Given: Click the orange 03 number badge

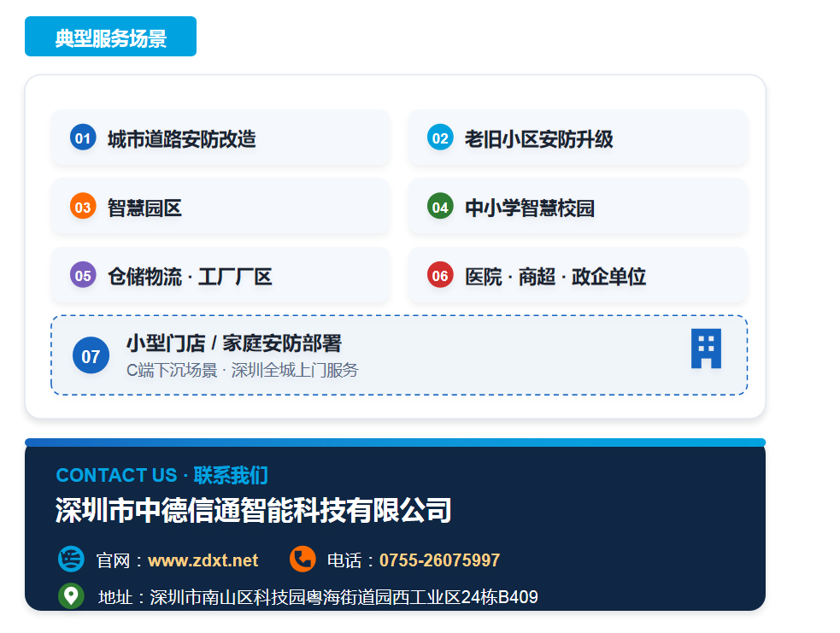Looking at the screenshot, I should tap(83, 207).
